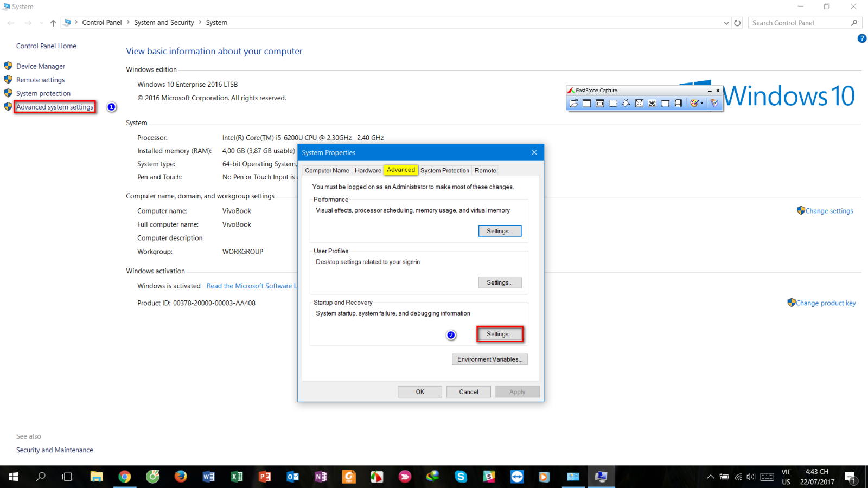Open Advanced system settings link
Image resolution: width=868 pixels, height=488 pixels.
[x=54, y=107]
